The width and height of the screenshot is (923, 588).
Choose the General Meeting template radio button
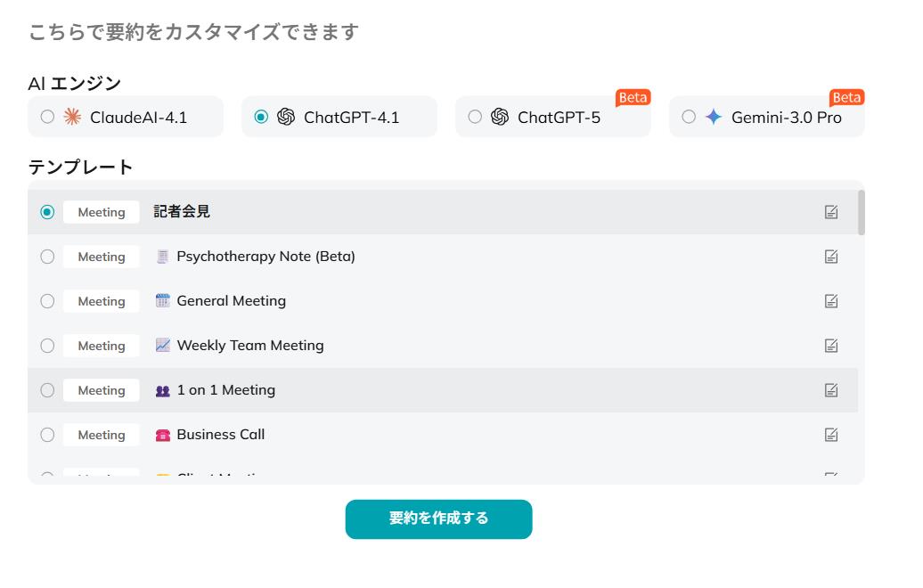47,300
